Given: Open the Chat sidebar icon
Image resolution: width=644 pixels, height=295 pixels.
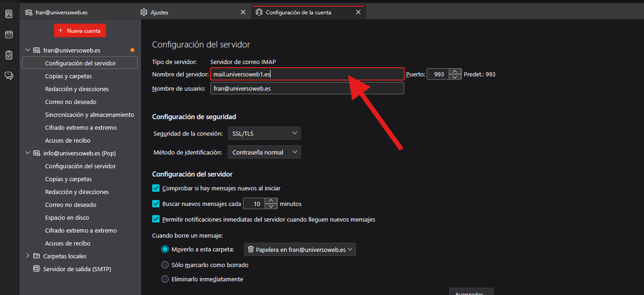Looking at the screenshot, I should (9, 76).
